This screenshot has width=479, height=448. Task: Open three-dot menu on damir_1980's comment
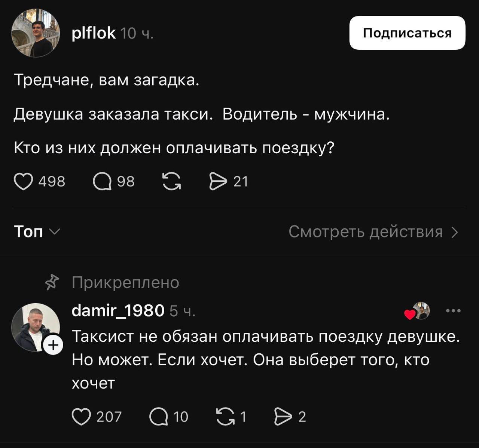point(453,311)
